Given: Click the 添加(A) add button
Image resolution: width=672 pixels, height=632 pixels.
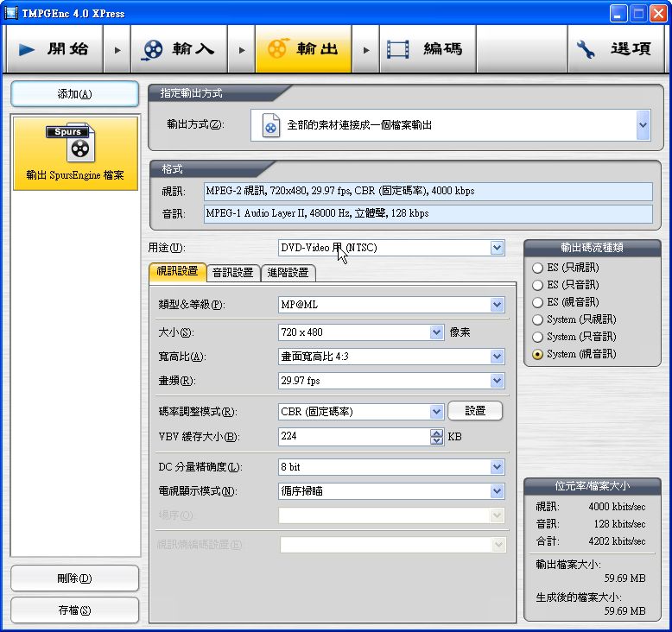Looking at the screenshot, I should coord(74,94).
